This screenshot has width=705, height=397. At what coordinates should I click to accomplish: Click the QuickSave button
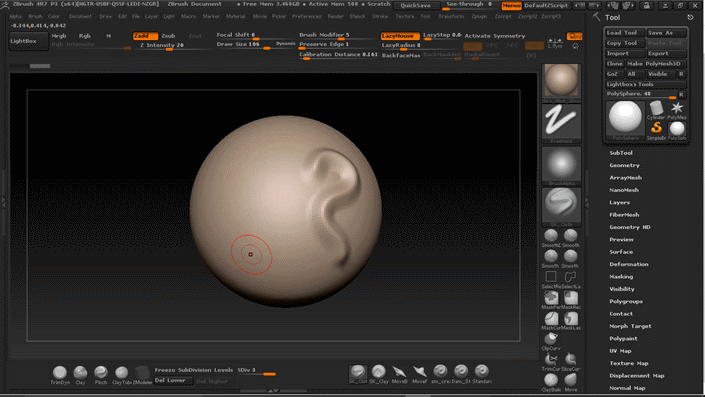click(416, 5)
